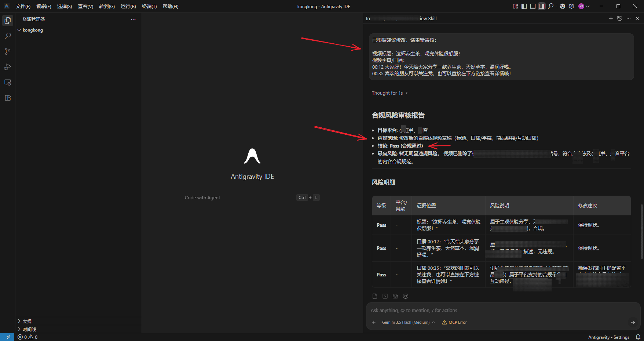Click the '风险说明' column header
This screenshot has width=644, height=341.
[500, 206]
